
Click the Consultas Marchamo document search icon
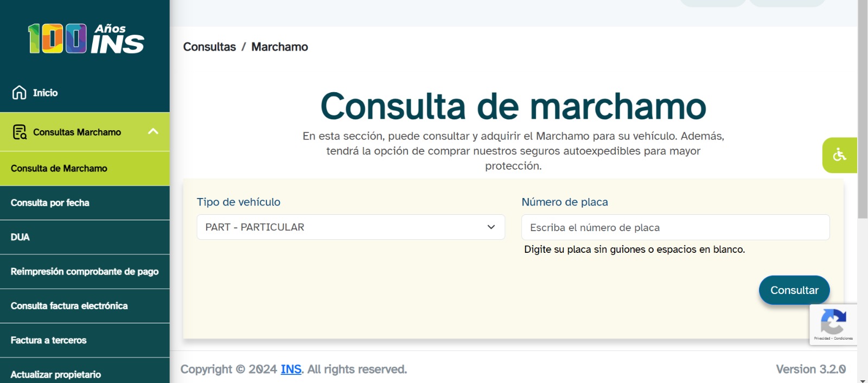click(x=20, y=132)
